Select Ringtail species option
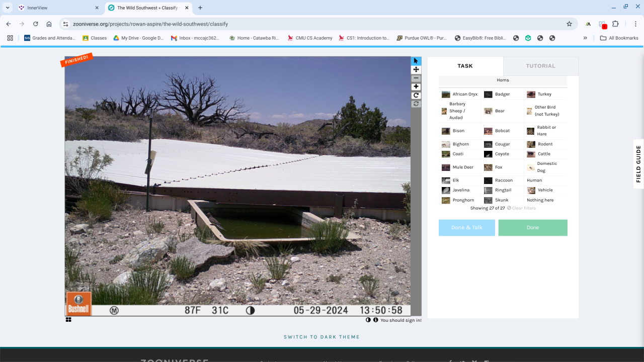 pos(503,191)
